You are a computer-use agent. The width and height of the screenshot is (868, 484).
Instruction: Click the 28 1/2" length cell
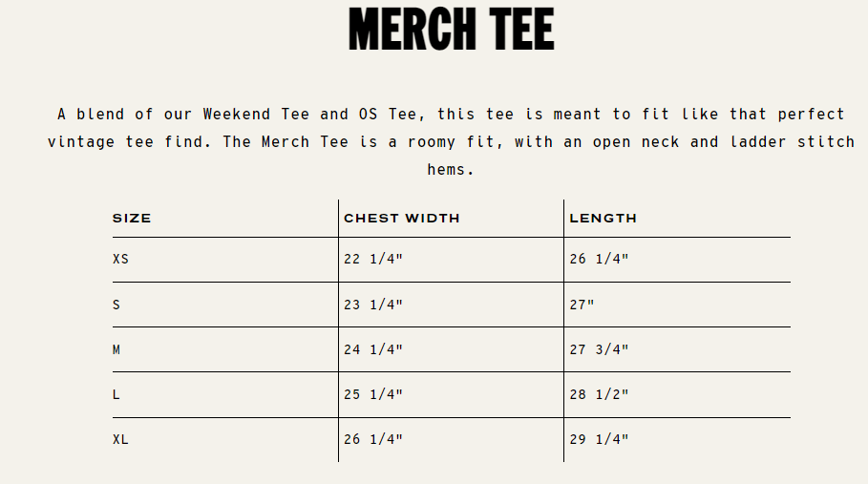click(599, 394)
